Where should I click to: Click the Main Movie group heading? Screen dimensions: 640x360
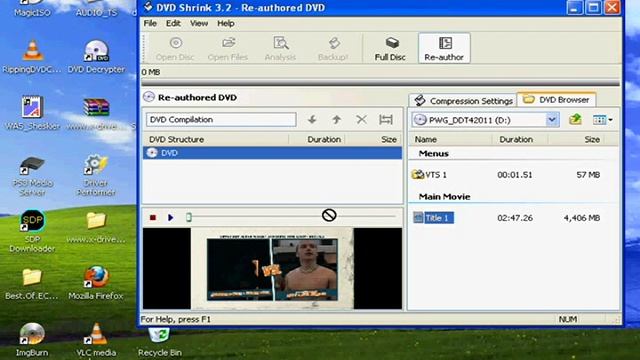pos(444,197)
